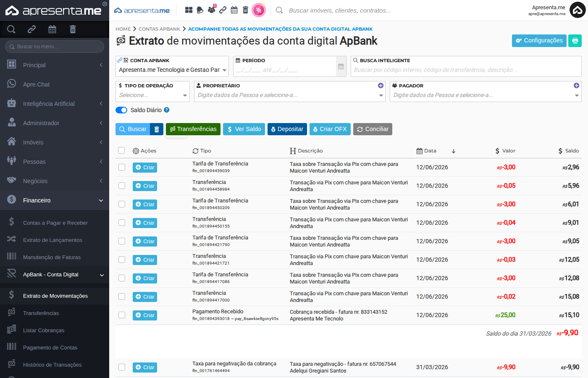Viewport: 588px width, 378px height.
Task: Expand Imóveis sidebar menu
Action: pos(55,142)
